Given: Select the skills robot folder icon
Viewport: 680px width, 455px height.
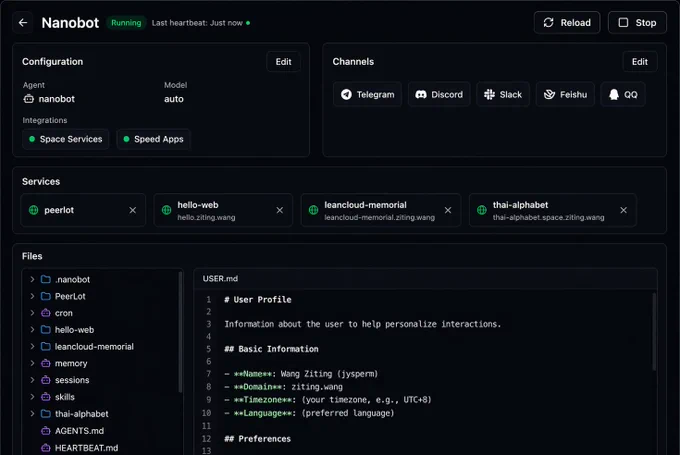Looking at the screenshot, I should pyautogui.click(x=46, y=397).
